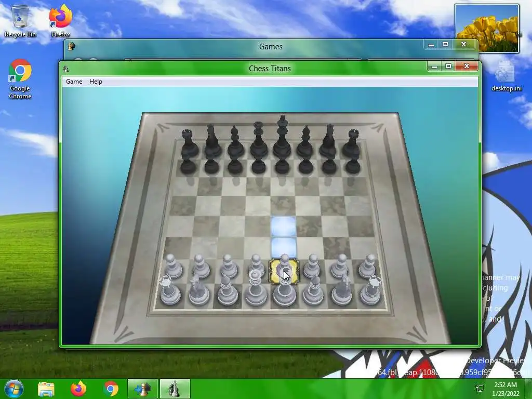This screenshot has height=399, width=532.
Task: Click the tulips picture thumbnail
Action: click(486, 29)
